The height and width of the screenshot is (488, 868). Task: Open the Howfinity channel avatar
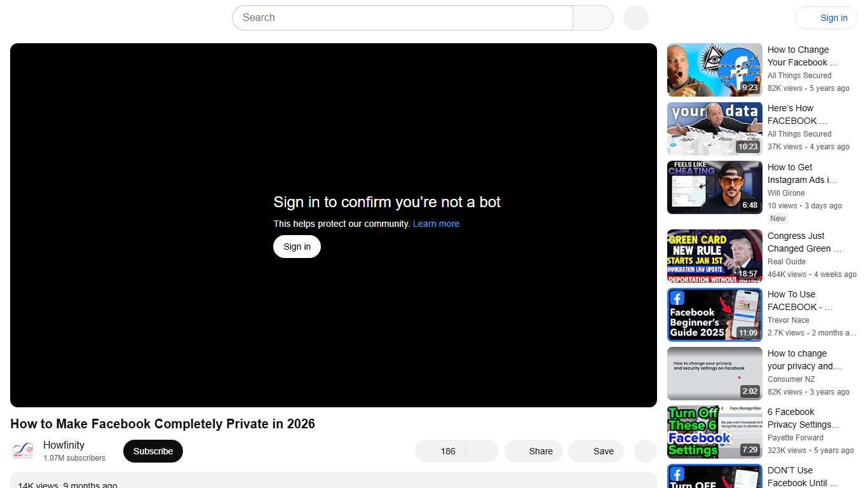click(x=22, y=450)
